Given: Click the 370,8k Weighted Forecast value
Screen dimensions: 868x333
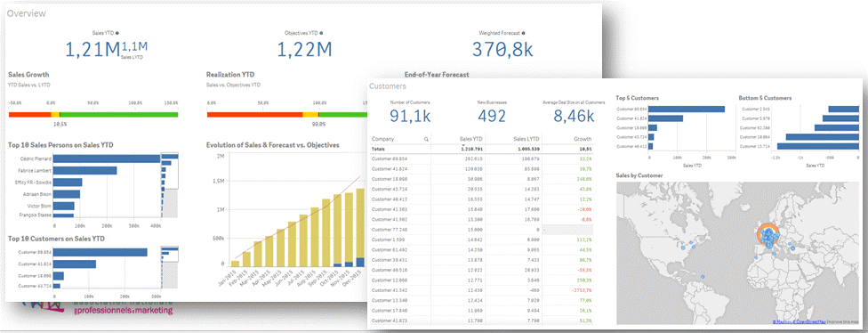Looking at the screenshot, I should pyautogui.click(x=502, y=50).
